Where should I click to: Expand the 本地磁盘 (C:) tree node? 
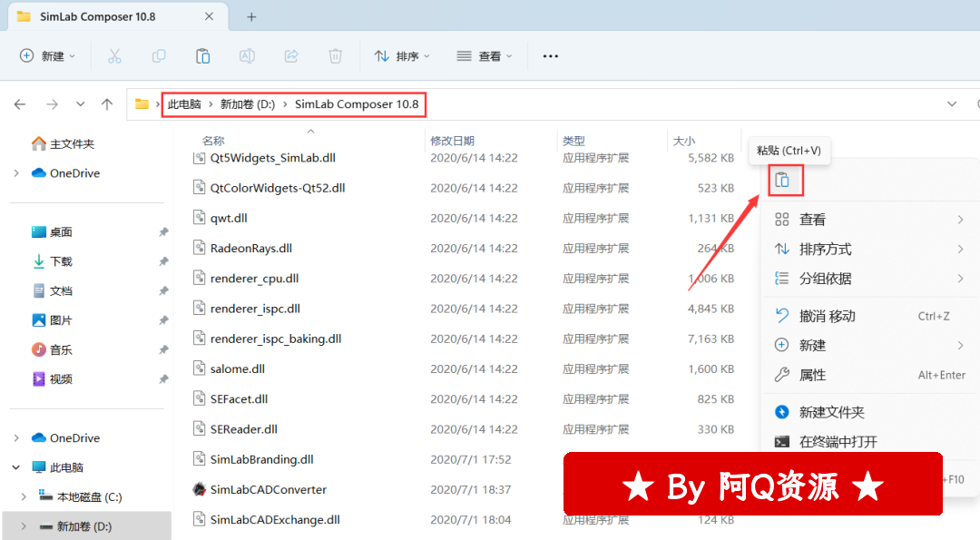pyautogui.click(x=24, y=496)
